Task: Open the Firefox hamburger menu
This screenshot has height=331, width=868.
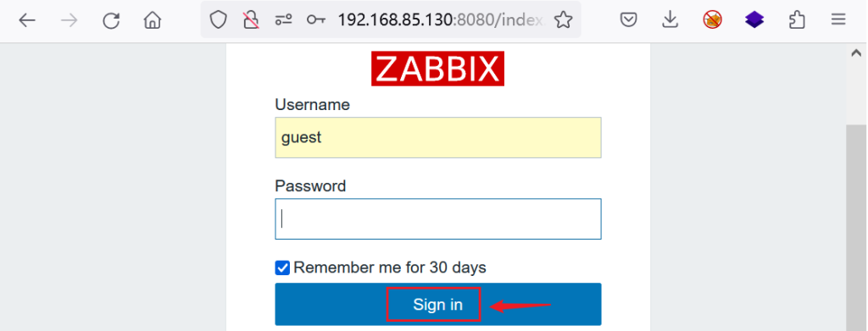Action: [x=838, y=21]
